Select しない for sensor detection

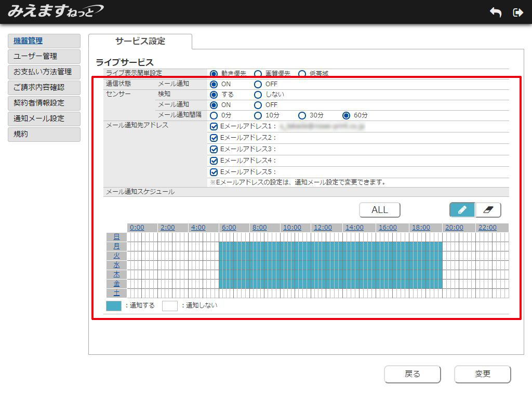[258, 95]
